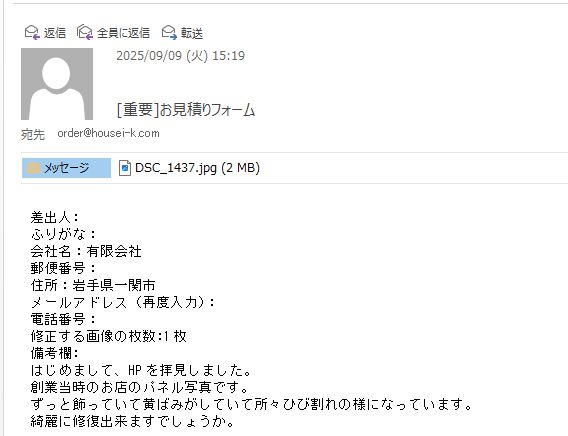Switch to the メッセージ tab
Screen dimensions: 568x436
tap(66, 168)
